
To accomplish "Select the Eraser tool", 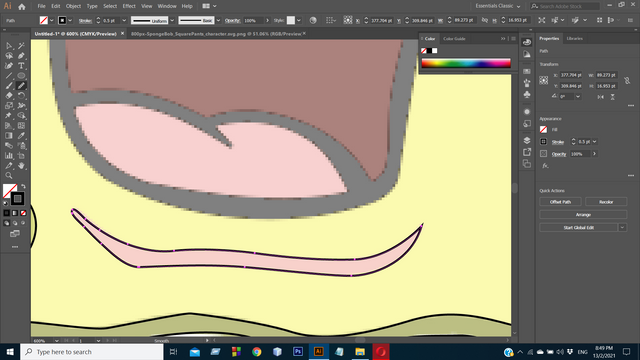I will click(9, 96).
